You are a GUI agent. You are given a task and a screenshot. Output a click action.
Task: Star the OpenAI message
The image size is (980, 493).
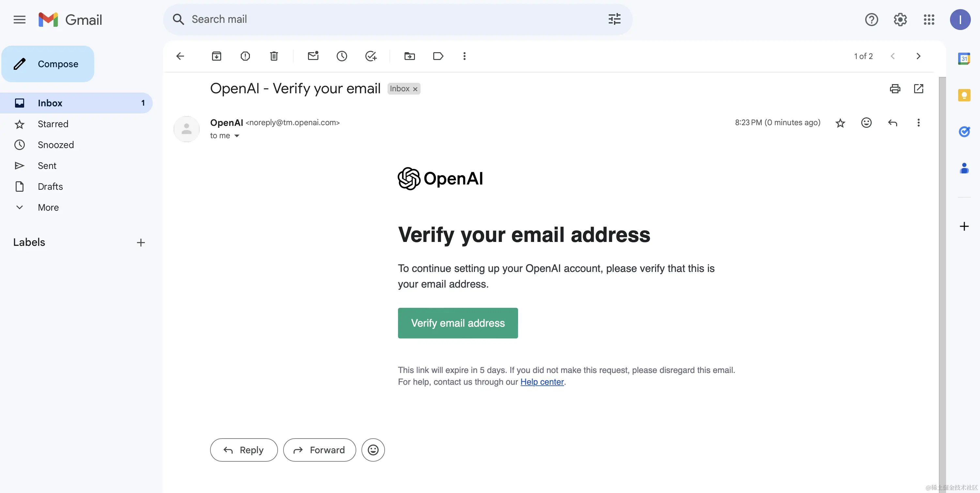(x=840, y=123)
